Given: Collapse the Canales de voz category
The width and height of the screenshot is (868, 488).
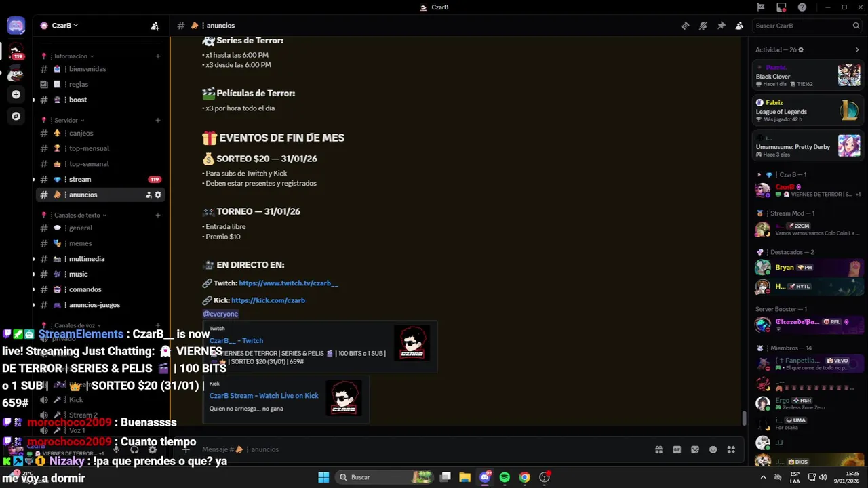Looking at the screenshot, I should pos(78,325).
